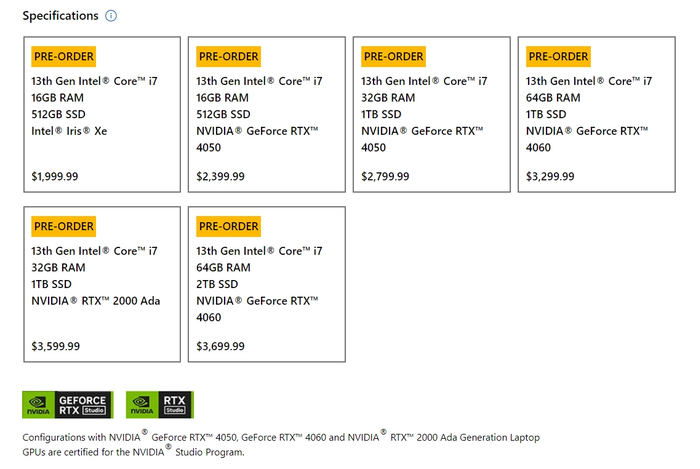Click PRE-ORDER badge on the $2,399.99 option
This screenshot has height=469, width=700.
pos(229,56)
